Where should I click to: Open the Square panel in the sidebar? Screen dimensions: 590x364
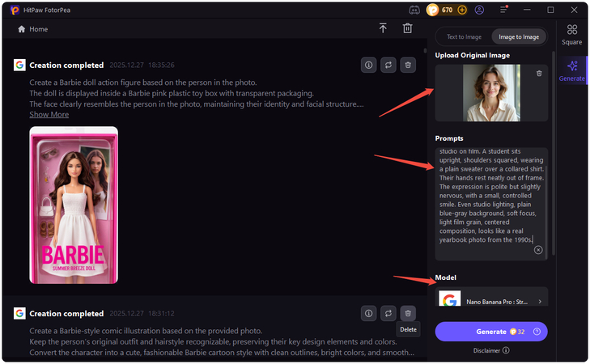click(572, 35)
